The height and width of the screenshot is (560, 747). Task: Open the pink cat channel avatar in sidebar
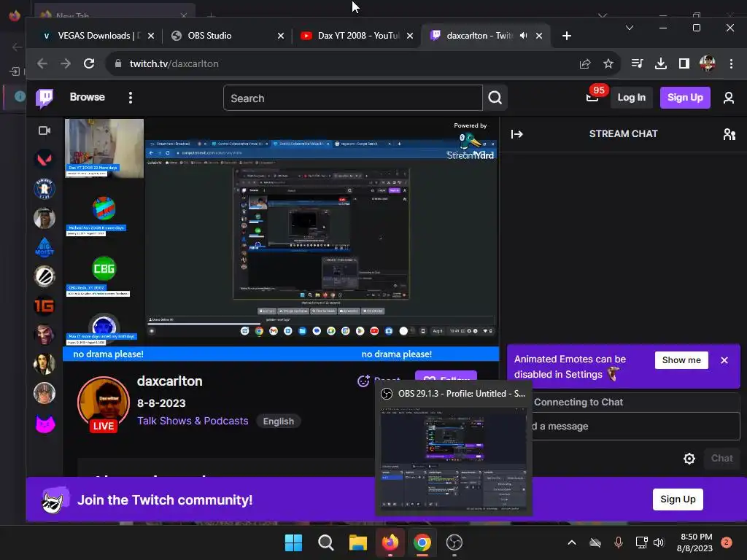click(44, 424)
